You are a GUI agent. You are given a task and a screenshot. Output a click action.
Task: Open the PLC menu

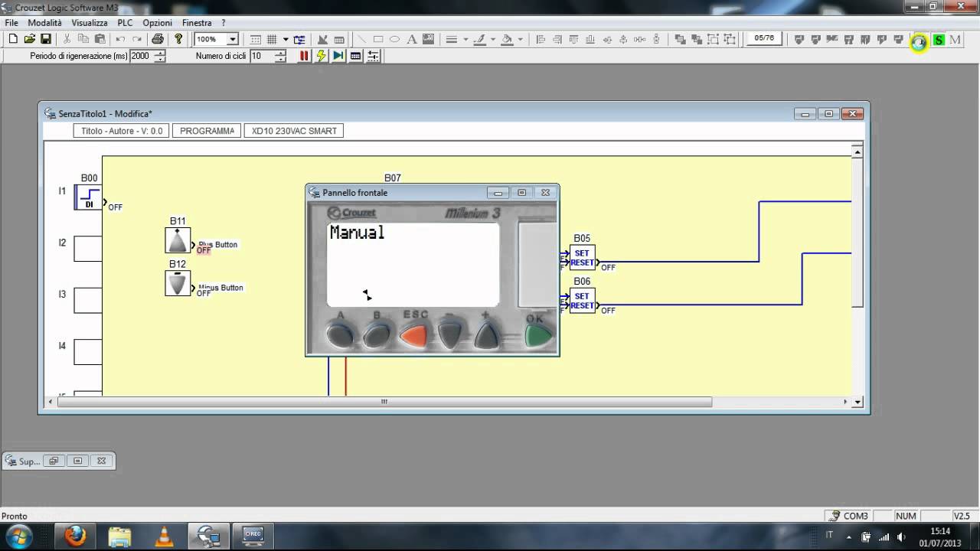[125, 23]
